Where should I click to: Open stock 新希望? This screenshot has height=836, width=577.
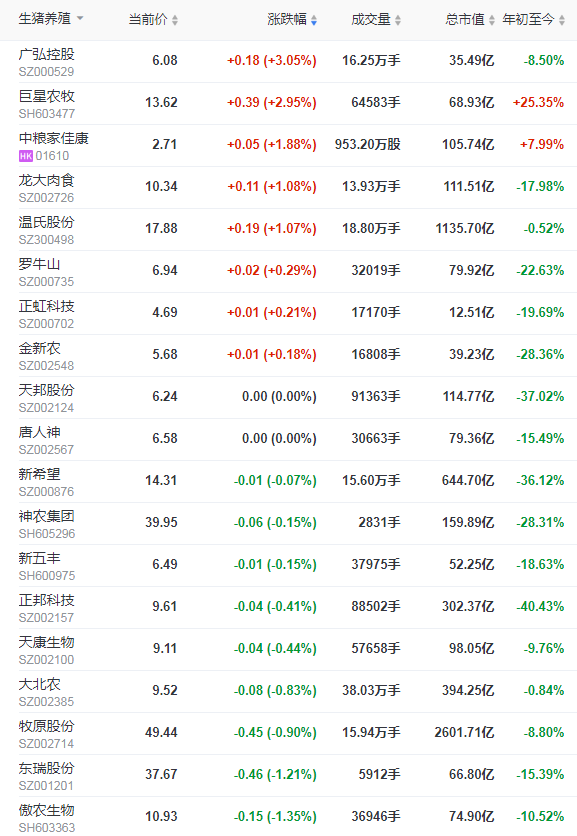tap(39, 475)
